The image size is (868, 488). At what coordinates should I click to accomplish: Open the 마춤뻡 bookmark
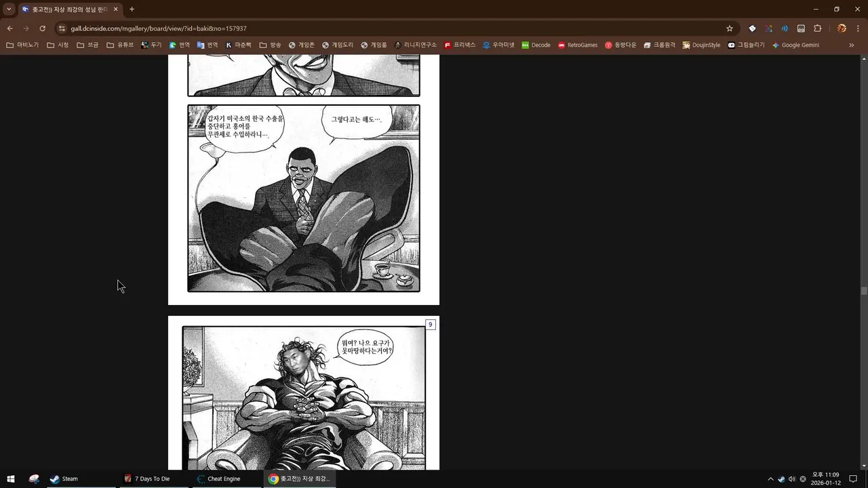point(239,45)
